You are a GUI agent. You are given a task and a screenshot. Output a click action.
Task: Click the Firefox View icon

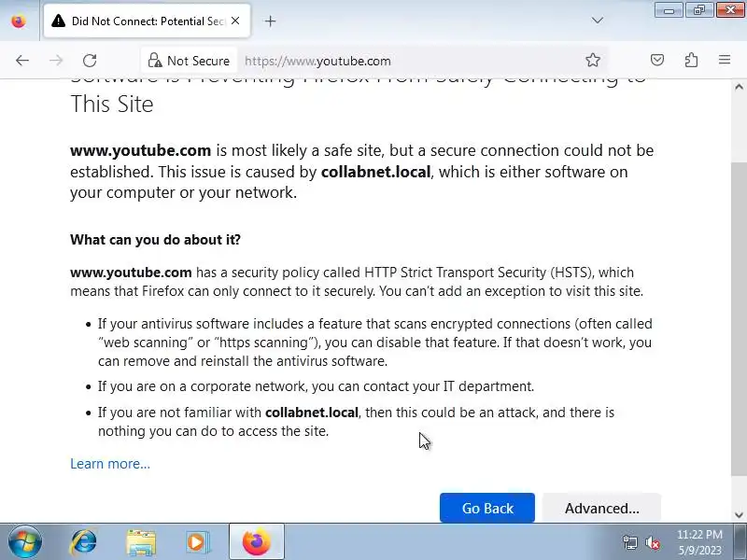pyautogui.click(x=18, y=21)
